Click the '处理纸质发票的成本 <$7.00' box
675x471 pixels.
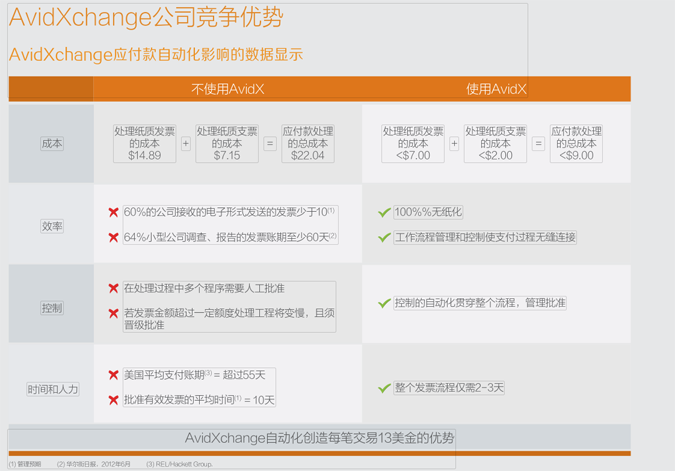pos(413,143)
